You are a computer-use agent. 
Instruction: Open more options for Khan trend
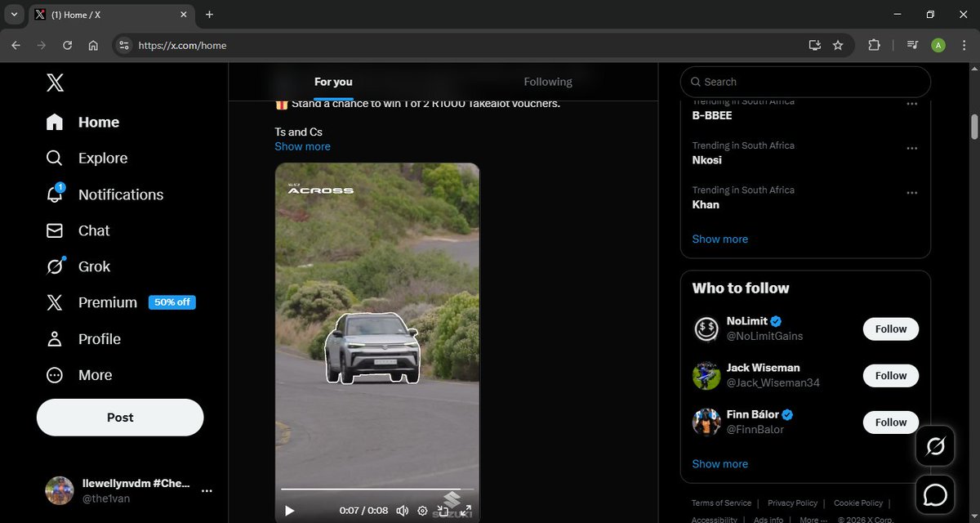[911, 194]
